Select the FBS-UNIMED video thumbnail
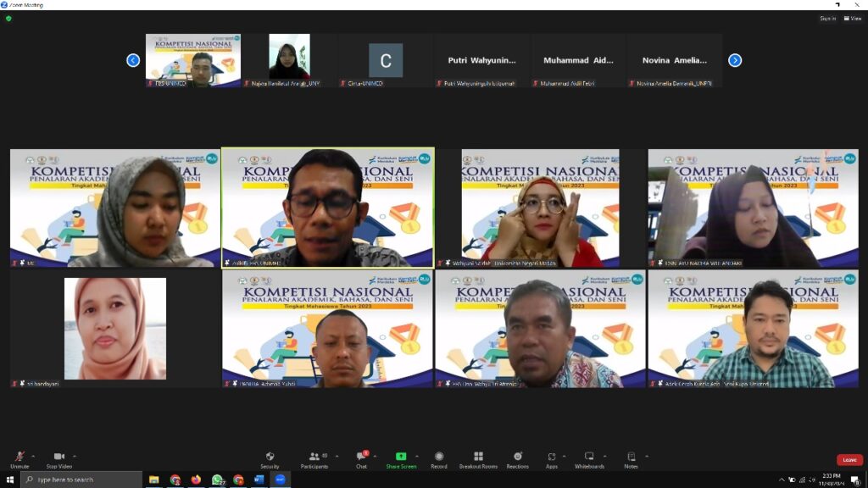This screenshot has height=488, width=868. (193, 60)
